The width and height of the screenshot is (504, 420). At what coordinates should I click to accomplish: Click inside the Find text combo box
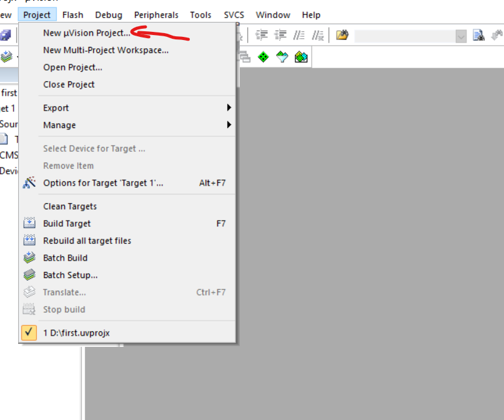pos(405,36)
